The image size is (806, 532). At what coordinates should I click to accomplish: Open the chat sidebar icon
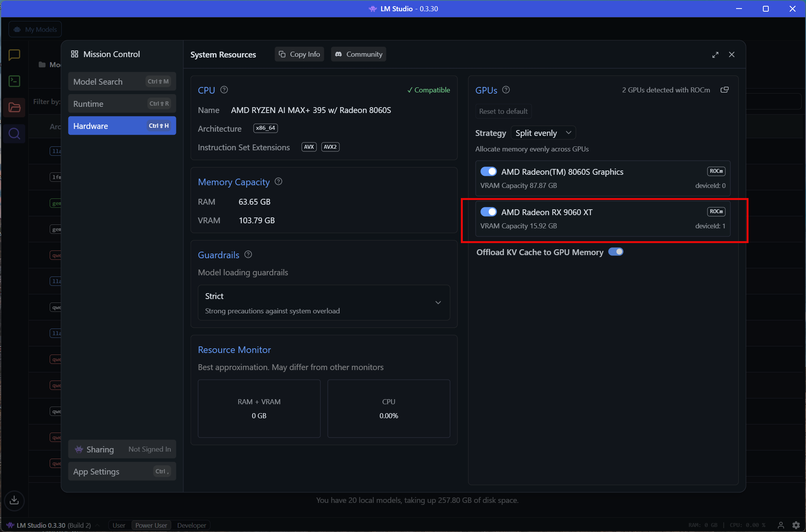[x=14, y=55]
